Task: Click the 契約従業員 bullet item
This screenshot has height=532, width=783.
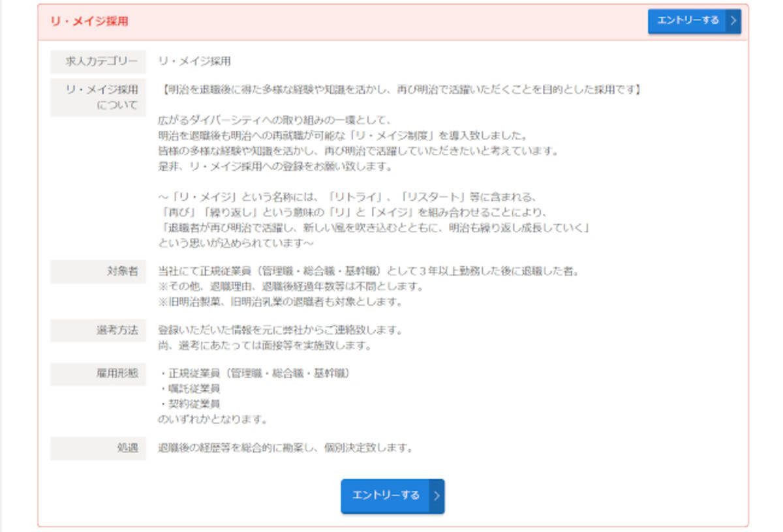Action: [x=189, y=404]
